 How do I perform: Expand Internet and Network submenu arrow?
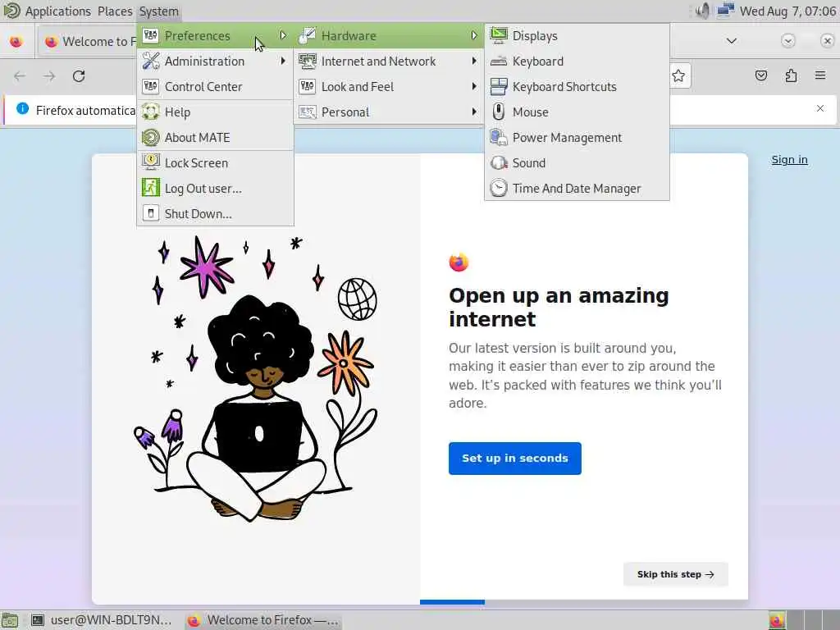coord(474,61)
